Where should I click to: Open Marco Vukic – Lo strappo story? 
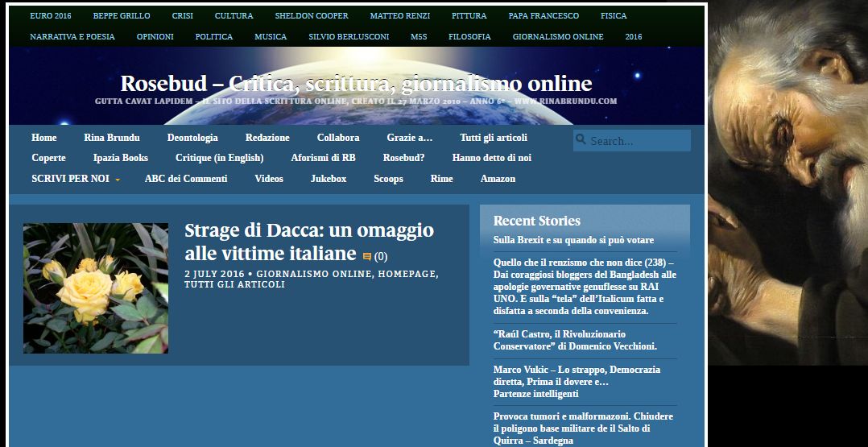click(577, 375)
